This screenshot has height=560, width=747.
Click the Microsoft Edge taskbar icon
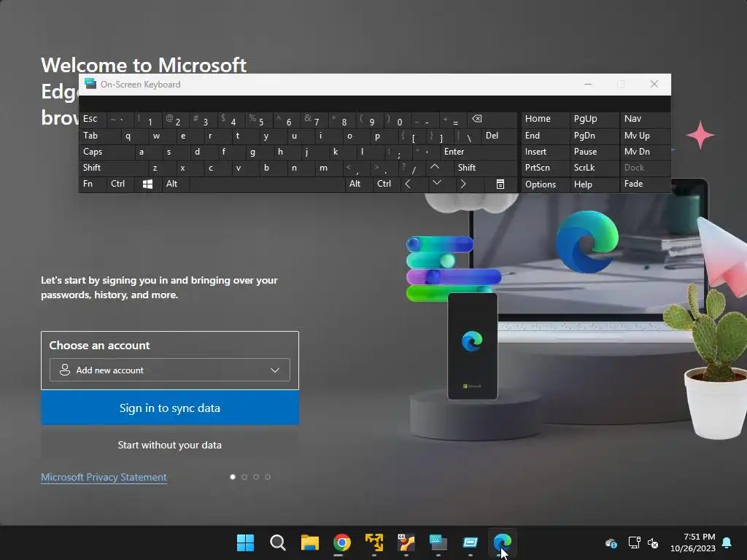pos(502,542)
